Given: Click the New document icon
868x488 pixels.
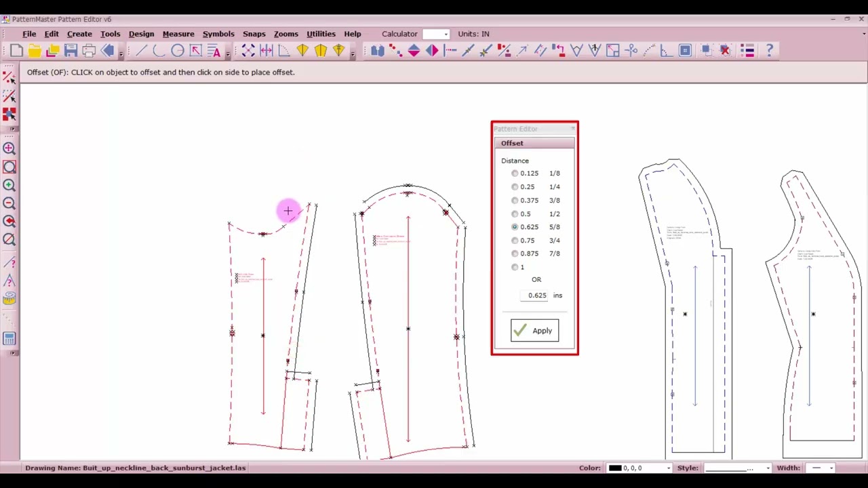Looking at the screenshot, I should coord(16,50).
